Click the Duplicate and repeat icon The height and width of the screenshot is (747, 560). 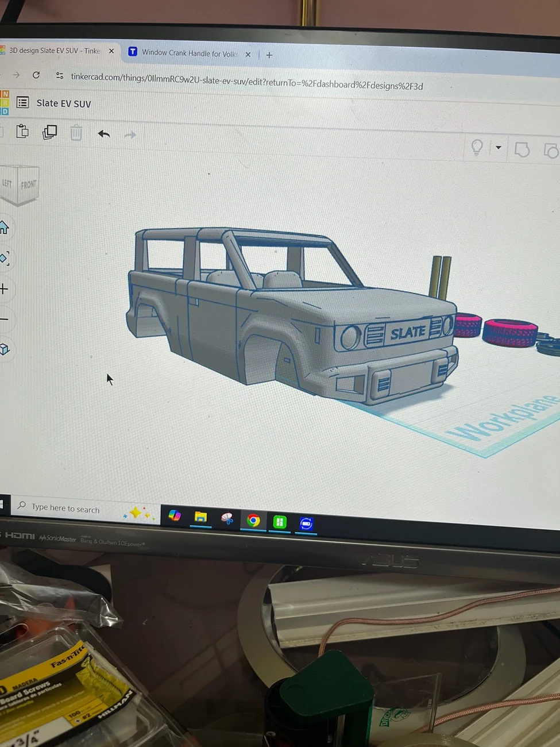(x=49, y=132)
